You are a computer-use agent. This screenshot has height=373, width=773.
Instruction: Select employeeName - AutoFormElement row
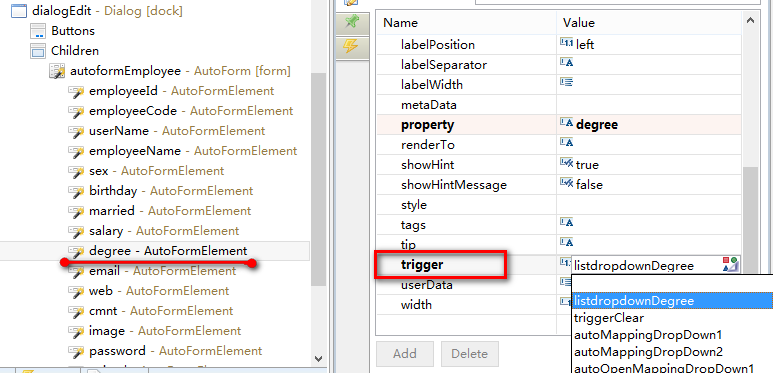point(193,151)
